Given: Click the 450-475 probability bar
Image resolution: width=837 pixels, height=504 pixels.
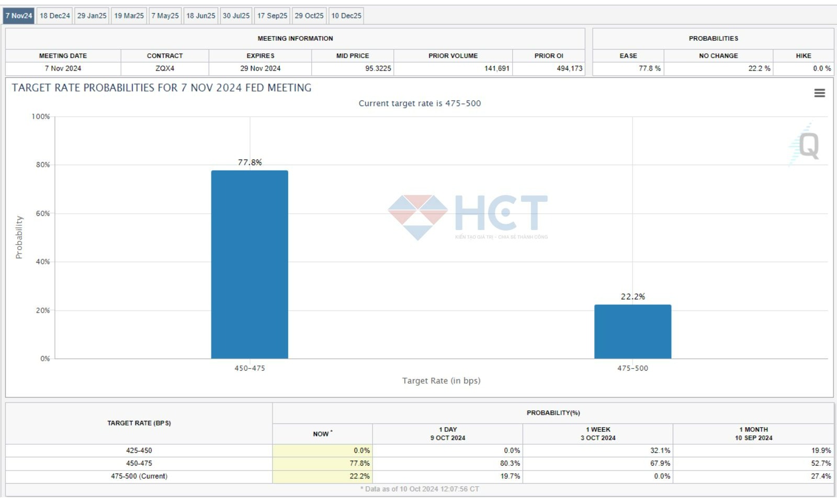Looking at the screenshot, I should click(x=250, y=264).
